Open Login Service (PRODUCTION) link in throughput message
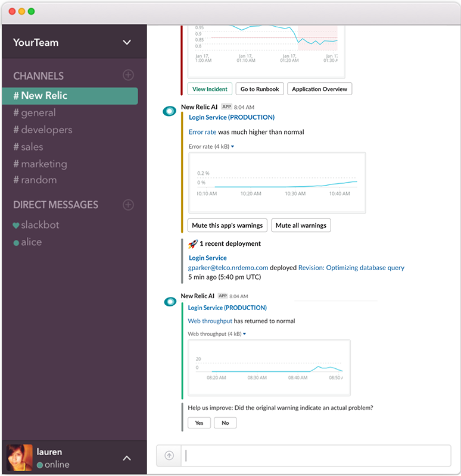Screen dimensions: 461x476 coord(228,308)
